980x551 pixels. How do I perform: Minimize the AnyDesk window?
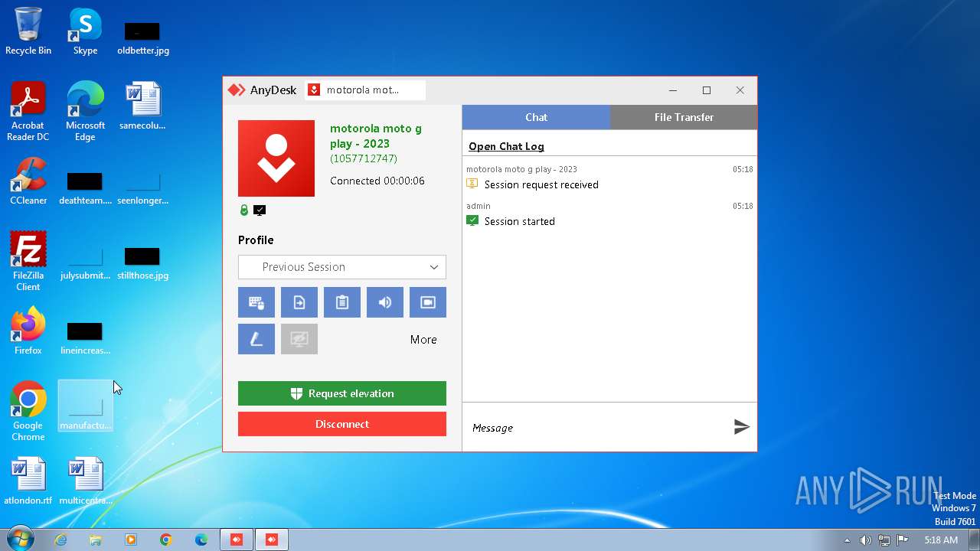click(673, 90)
